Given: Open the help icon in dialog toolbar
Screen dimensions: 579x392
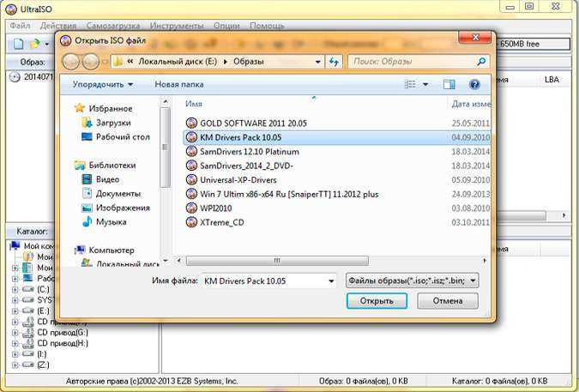Looking at the screenshot, I should pyautogui.click(x=474, y=85).
